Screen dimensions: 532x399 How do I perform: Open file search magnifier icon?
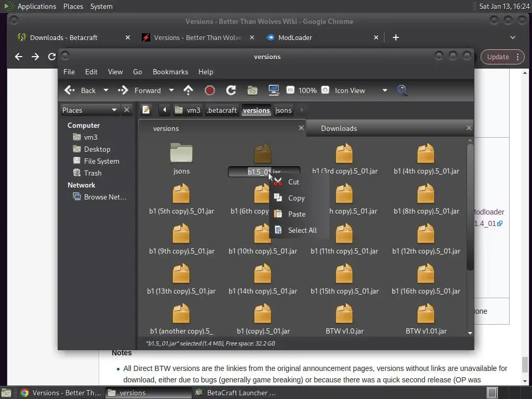(402, 90)
